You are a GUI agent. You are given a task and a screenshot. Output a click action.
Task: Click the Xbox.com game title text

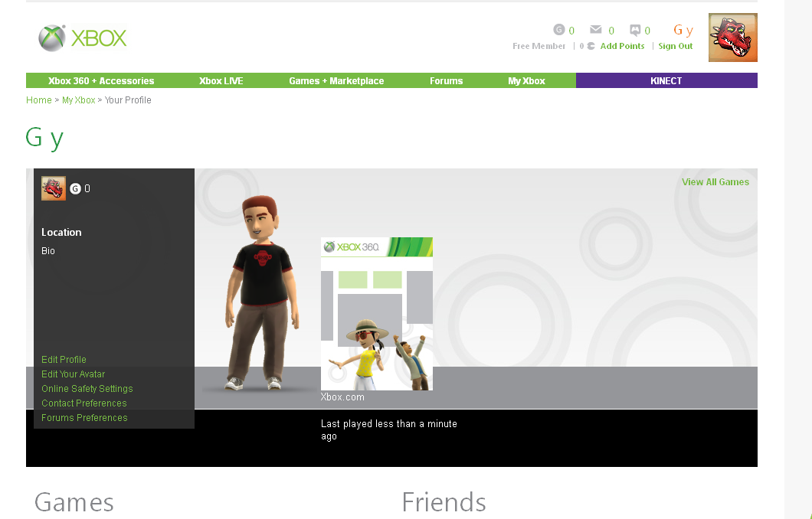[342, 397]
